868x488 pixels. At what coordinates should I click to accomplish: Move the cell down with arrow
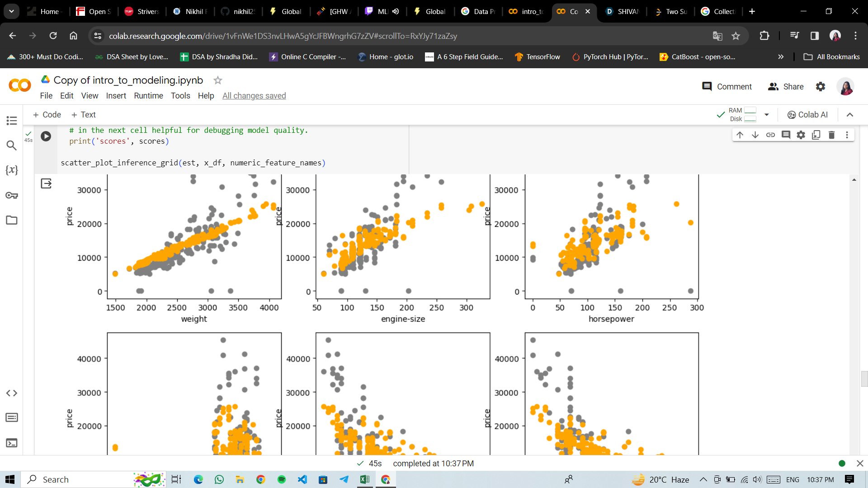coord(755,135)
